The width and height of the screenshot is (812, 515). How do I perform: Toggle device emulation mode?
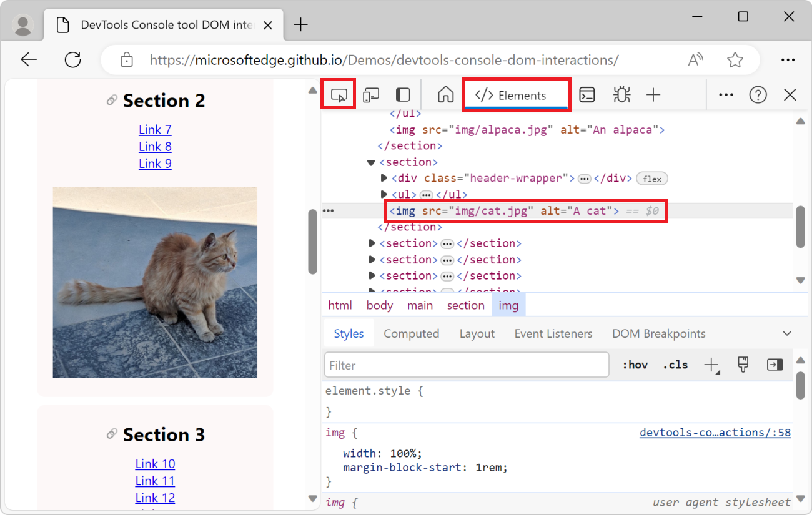[x=371, y=94]
